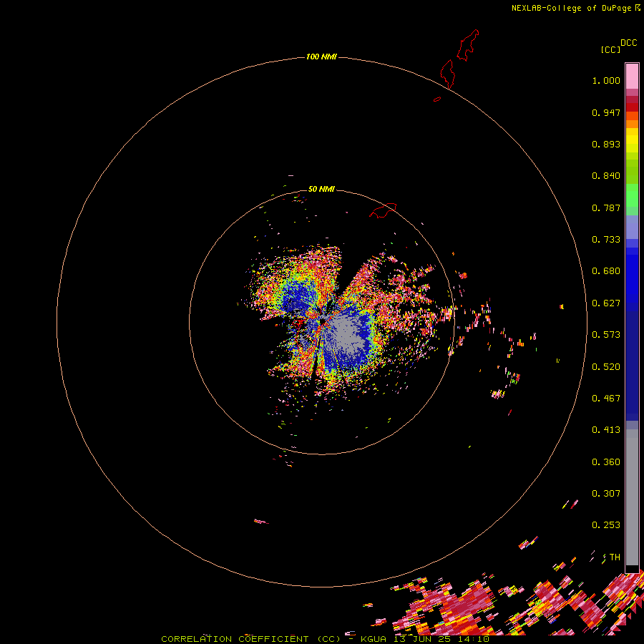Click the 0.947 color scale value
Image resolution: width=644 pixels, height=644 pixels.
[606, 112]
